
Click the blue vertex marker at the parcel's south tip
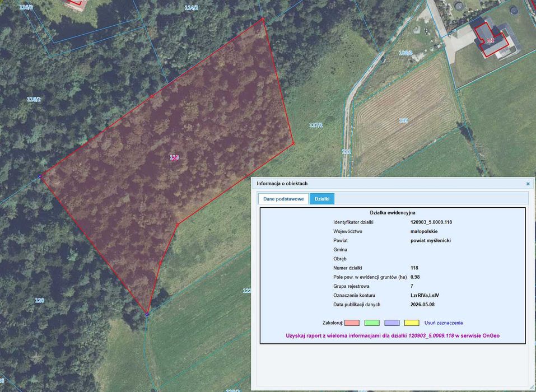[147, 314]
